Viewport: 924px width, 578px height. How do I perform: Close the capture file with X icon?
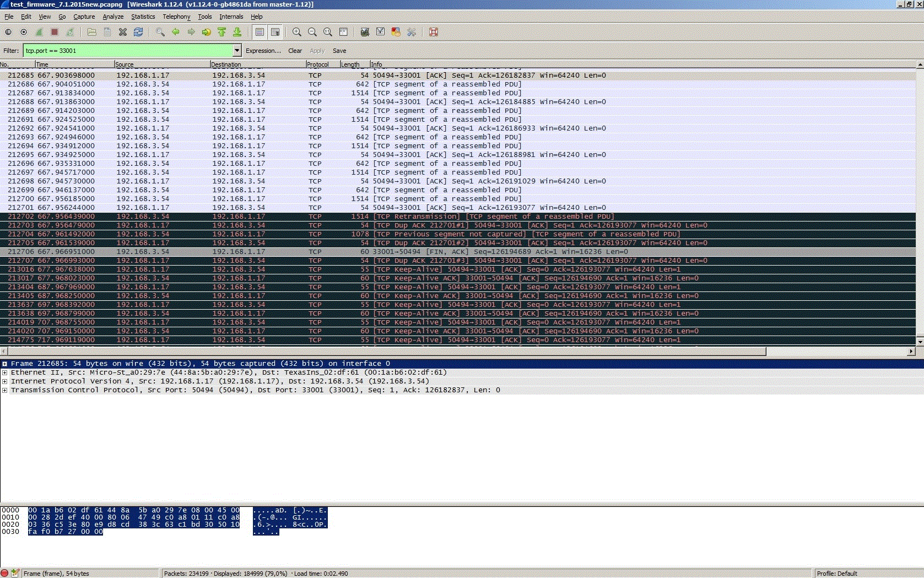pos(123,32)
